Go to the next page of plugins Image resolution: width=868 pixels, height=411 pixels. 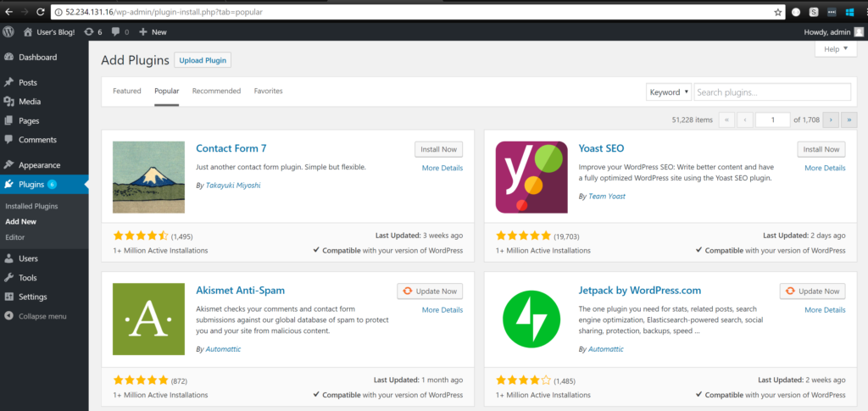831,119
